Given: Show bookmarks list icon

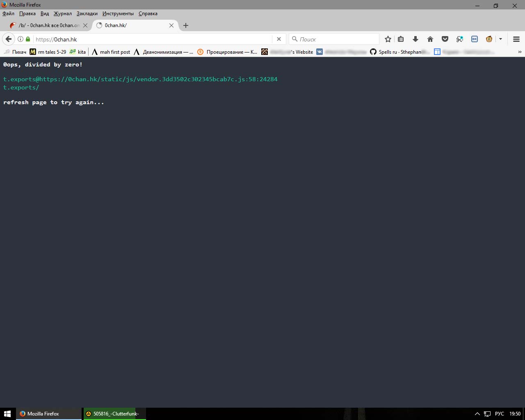Looking at the screenshot, I should 401,39.
